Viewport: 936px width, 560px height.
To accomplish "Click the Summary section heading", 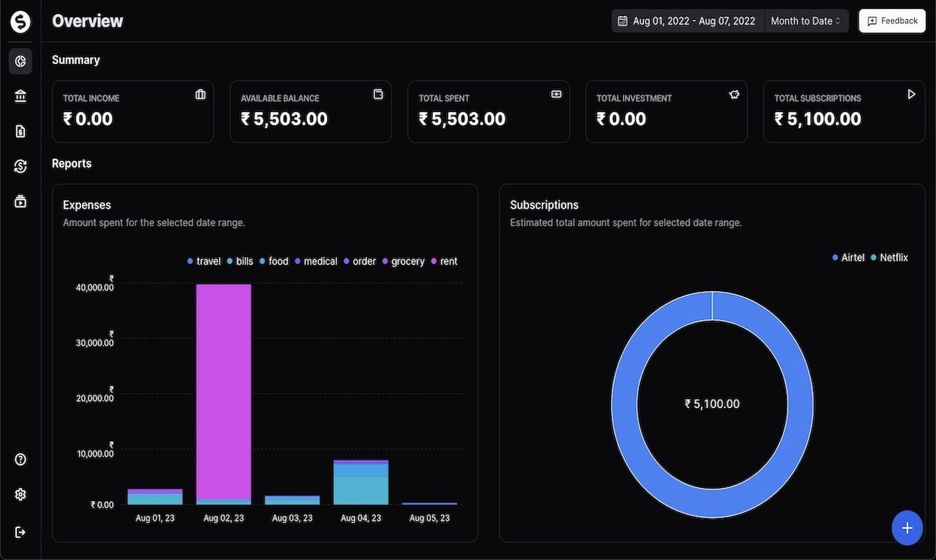I will coord(76,60).
